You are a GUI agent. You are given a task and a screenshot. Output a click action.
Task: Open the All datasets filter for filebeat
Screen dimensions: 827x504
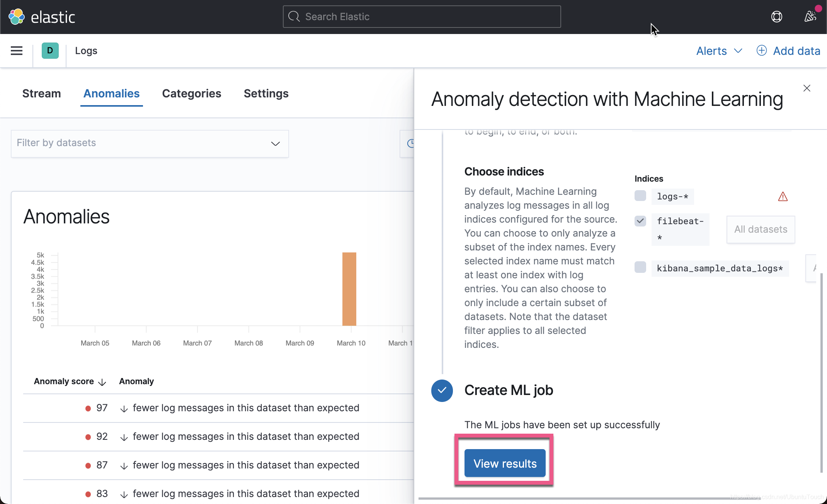760,229
